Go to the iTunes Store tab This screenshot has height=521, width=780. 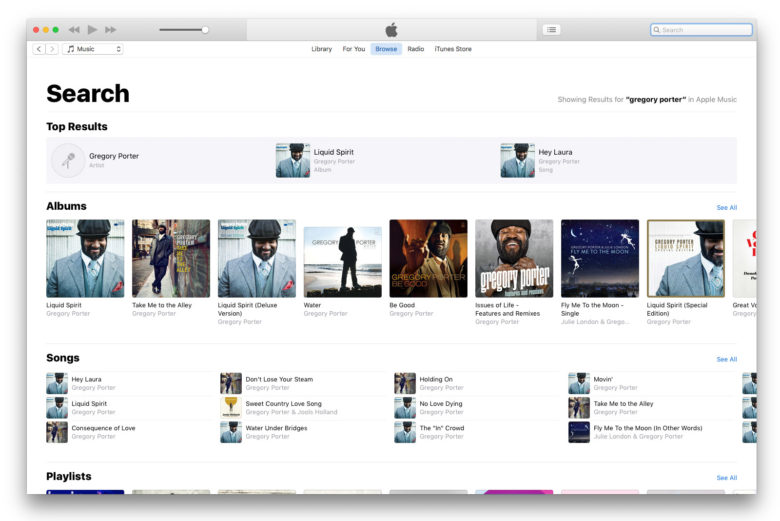[x=453, y=49]
